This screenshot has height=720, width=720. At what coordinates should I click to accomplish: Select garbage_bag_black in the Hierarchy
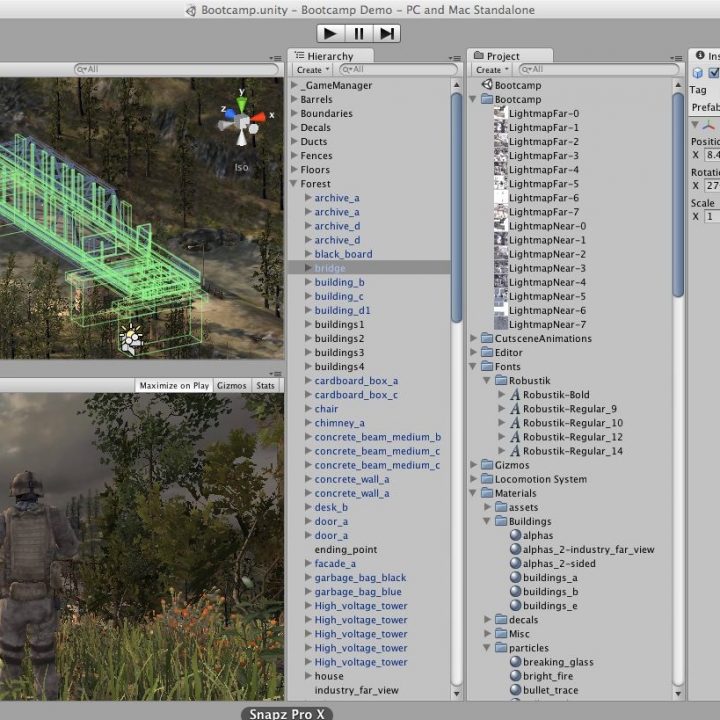pos(360,578)
